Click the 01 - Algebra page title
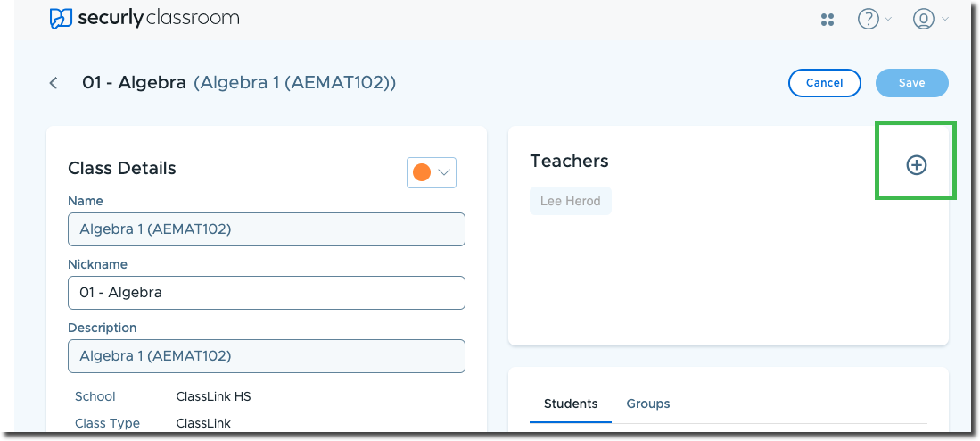The width and height of the screenshot is (980, 441). coord(134,83)
